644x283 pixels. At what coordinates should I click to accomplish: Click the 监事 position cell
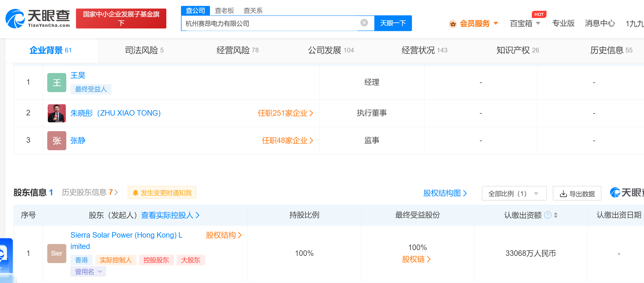click(372, 140)
